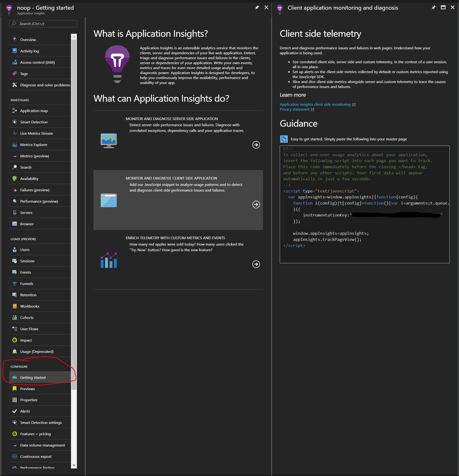The width and height of the screenshot is (459, 476).
Task: Open Smart Detection settings
Action: [x=41, y=422]
